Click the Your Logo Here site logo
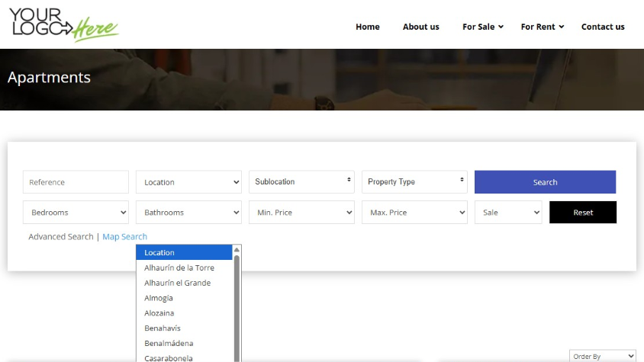The height and width of the screenshot is (362, 644). (64, 23)
